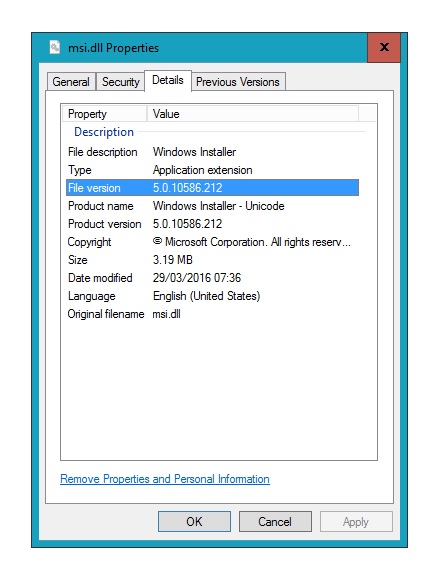Select the Description group heading

[104, 132]
